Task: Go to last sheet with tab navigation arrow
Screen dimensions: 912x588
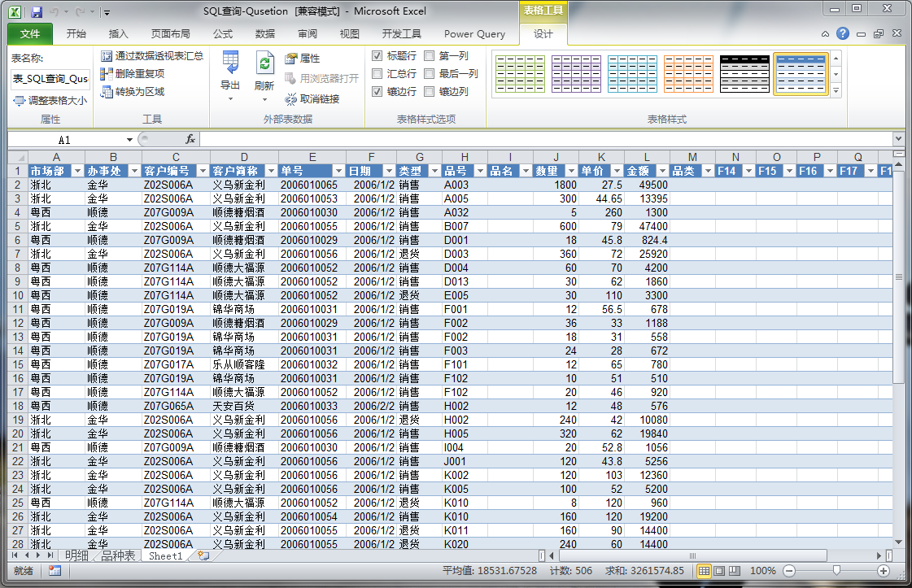Action: (50, 555)
